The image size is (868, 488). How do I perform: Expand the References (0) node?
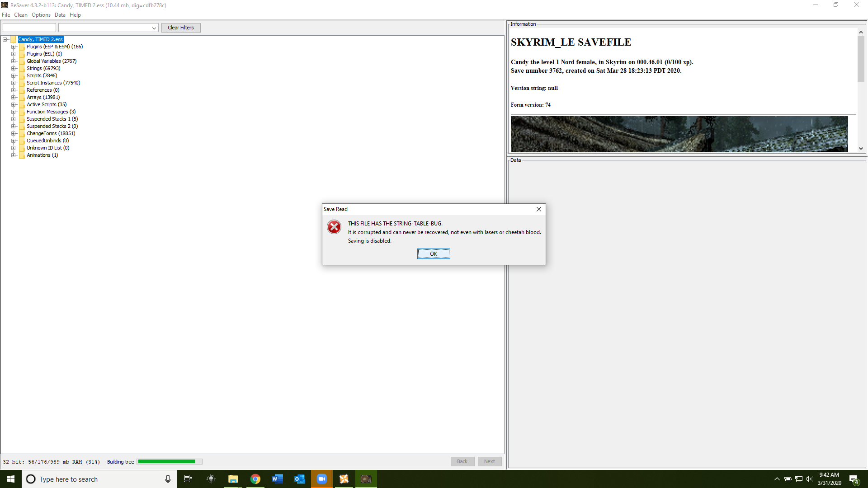[14, 90]
